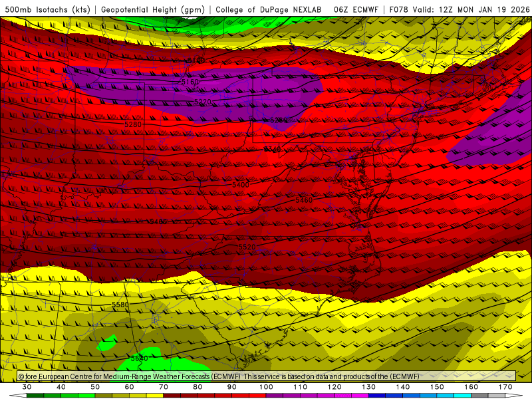Screen dimensions: 532x399
Task: Click the 100 value on the legend scale
Action: (266, 387)
